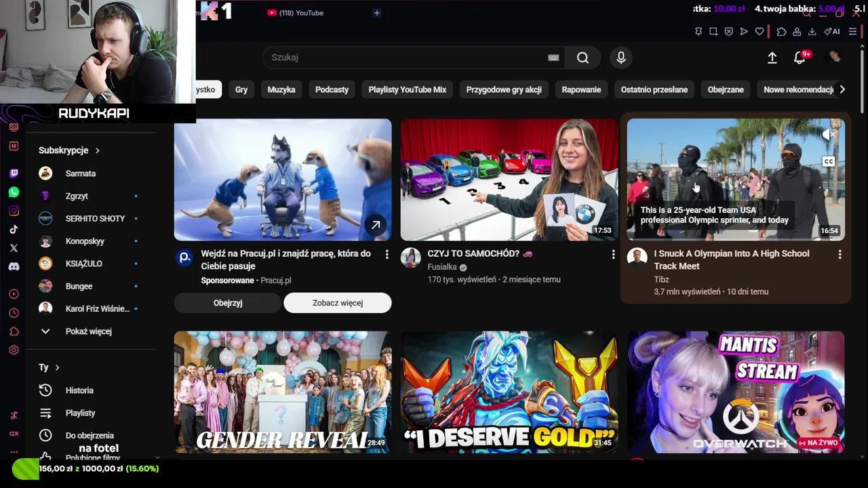Open Twitch in the Opera sidebar

pos(14,174)
